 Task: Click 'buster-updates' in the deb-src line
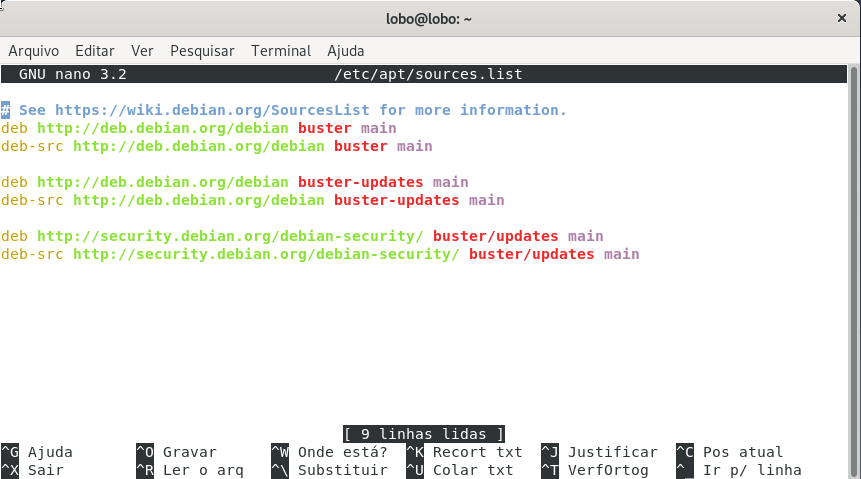[396, 200]
